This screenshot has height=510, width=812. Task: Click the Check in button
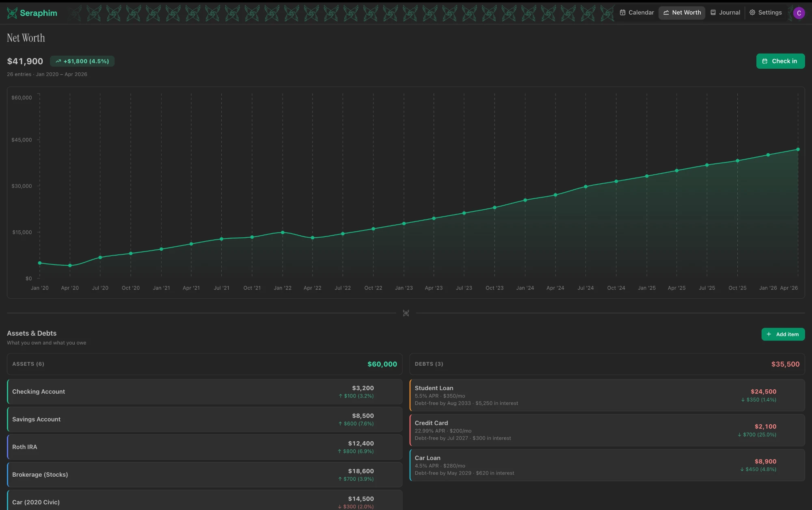pyautogui.click(x=780, y=61)
